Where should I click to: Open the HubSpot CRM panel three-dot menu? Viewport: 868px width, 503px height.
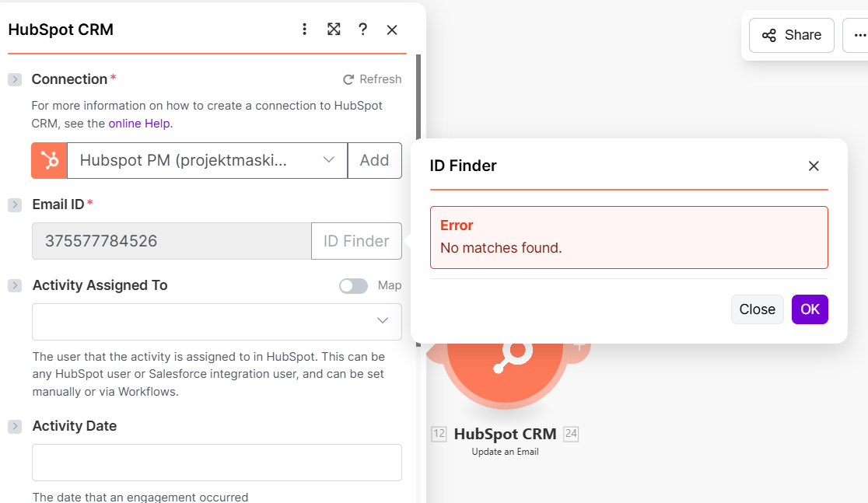[304, 30]
